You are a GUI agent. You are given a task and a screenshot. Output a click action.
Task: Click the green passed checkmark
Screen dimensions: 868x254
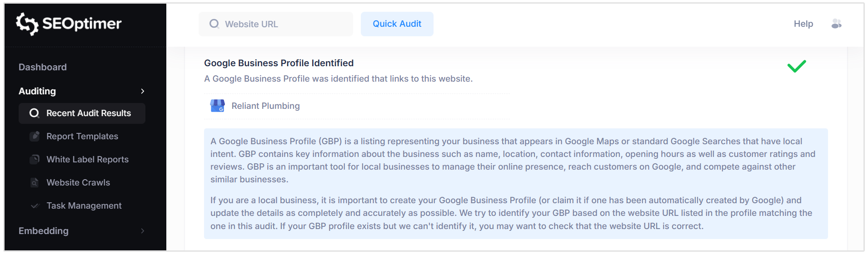coord(796,66)
